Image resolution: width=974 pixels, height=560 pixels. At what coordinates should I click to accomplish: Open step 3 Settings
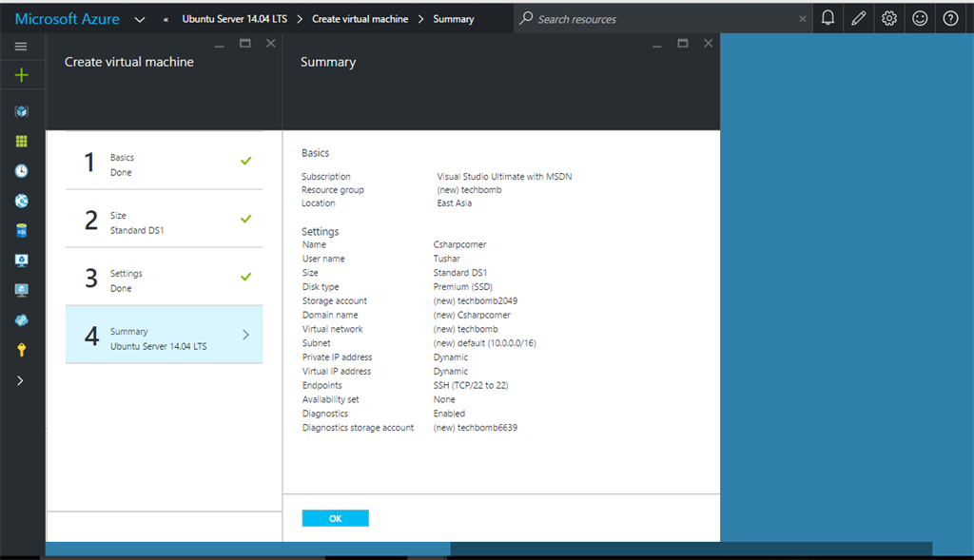coord(164,278)
